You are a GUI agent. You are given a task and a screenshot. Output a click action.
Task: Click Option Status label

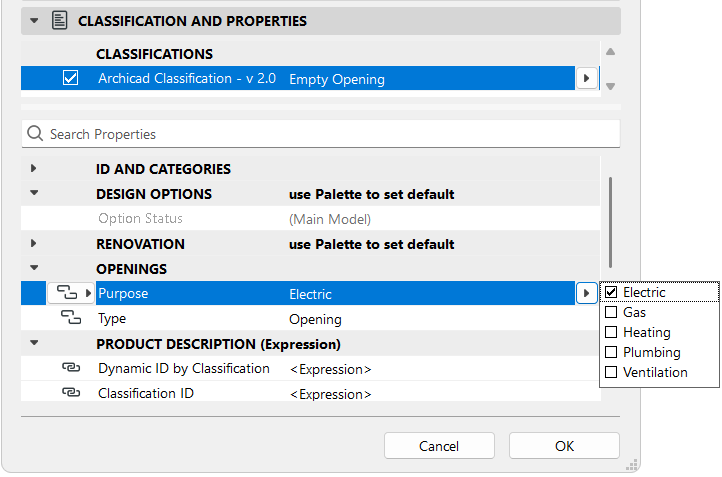[140, 218]
